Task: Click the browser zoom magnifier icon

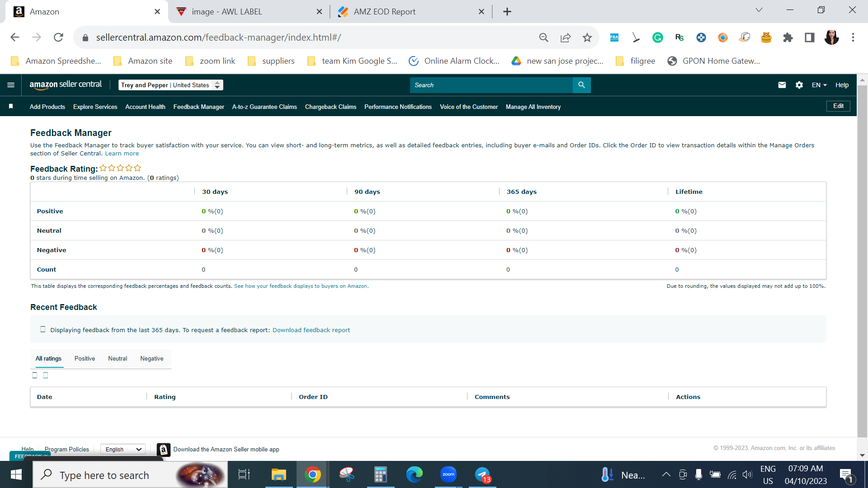Action: click(x=543, y=38)
